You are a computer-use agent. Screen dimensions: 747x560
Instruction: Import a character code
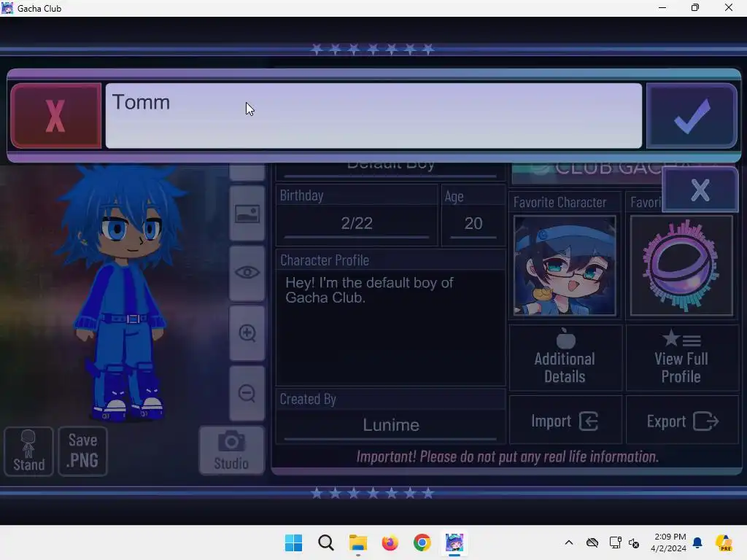[x=565, y=421]
